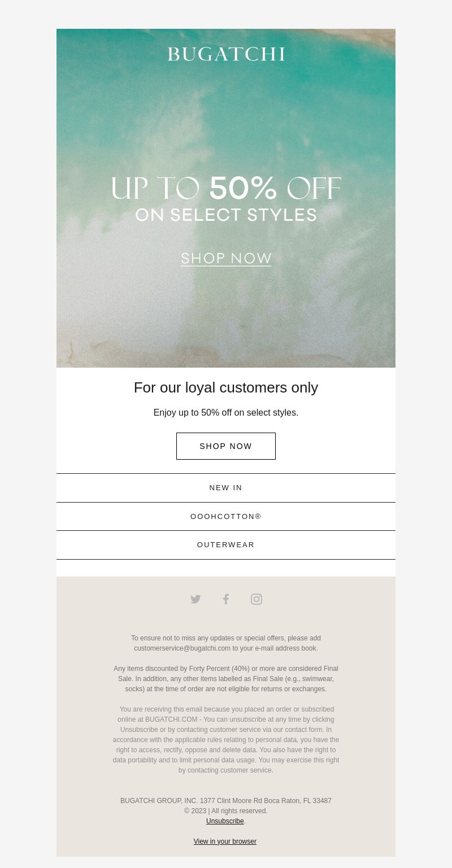Click 'Enjoy up to 50% off' subtext

226,413
